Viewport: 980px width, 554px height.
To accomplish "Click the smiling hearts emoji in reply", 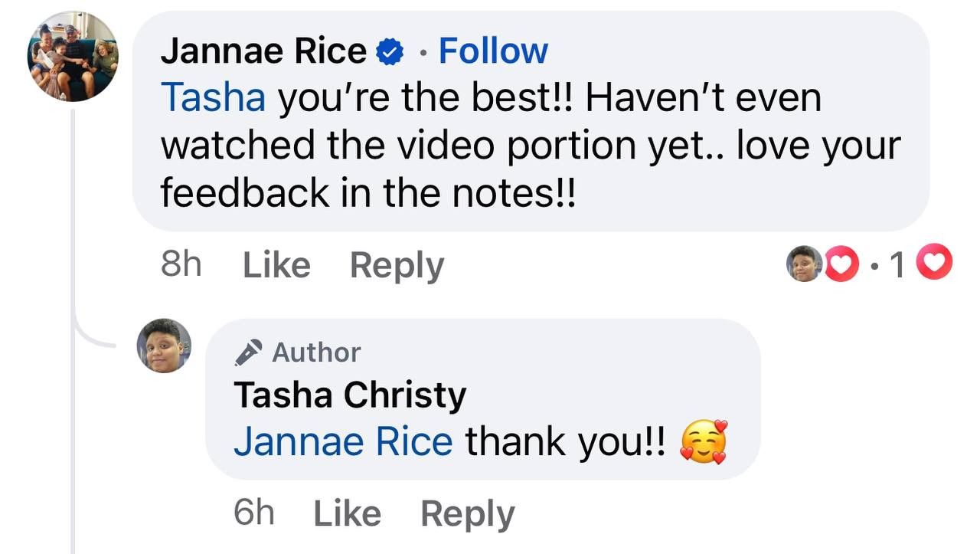I will [x=704, y=442].
